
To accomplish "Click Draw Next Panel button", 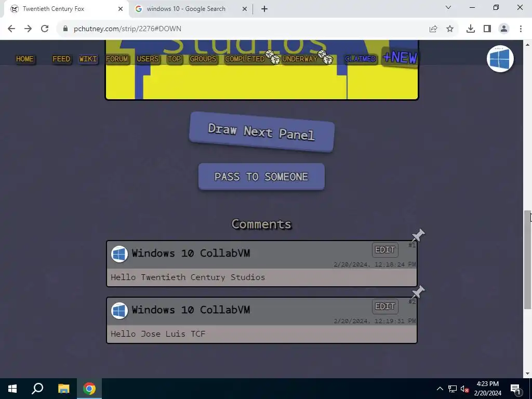I will coord(262,132).
